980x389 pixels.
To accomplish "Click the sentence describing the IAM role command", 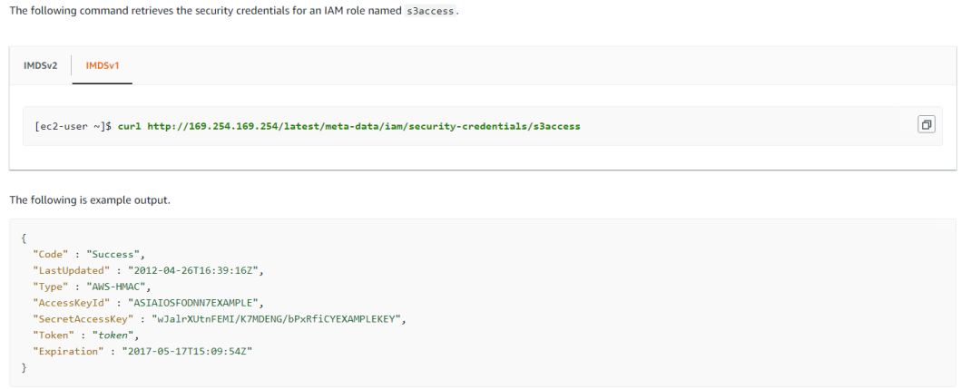I will (209, 10).
